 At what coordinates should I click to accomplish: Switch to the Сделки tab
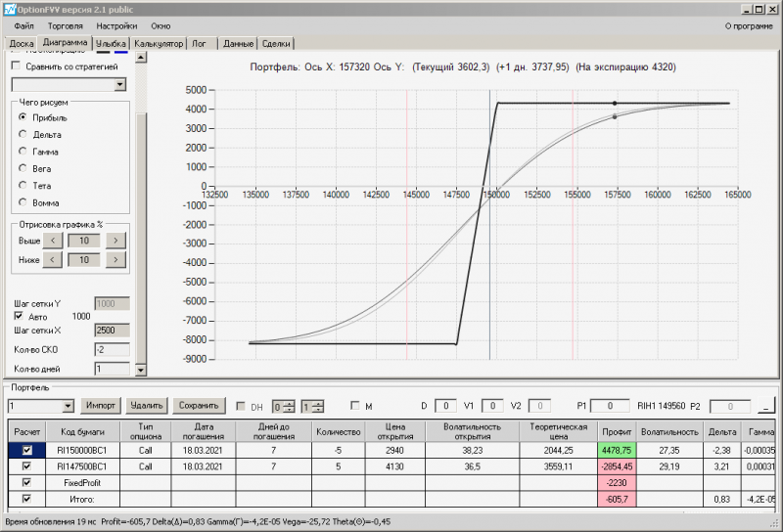coord(276,44)
